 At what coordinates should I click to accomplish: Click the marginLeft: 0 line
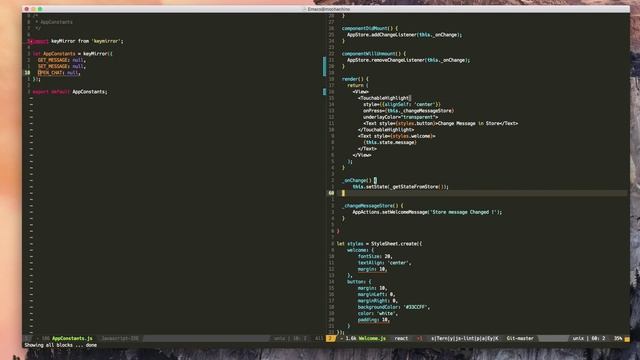(376, 294)
